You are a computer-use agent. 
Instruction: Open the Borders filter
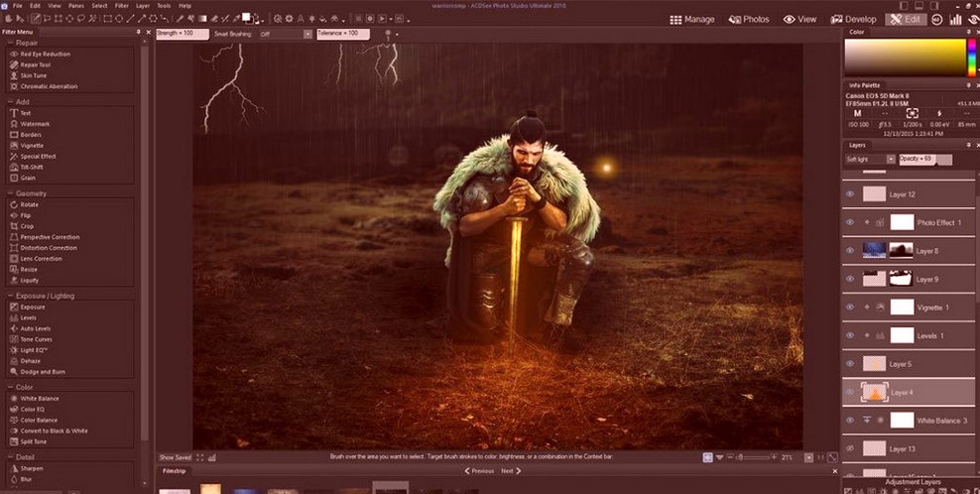(x=26, y=135)
